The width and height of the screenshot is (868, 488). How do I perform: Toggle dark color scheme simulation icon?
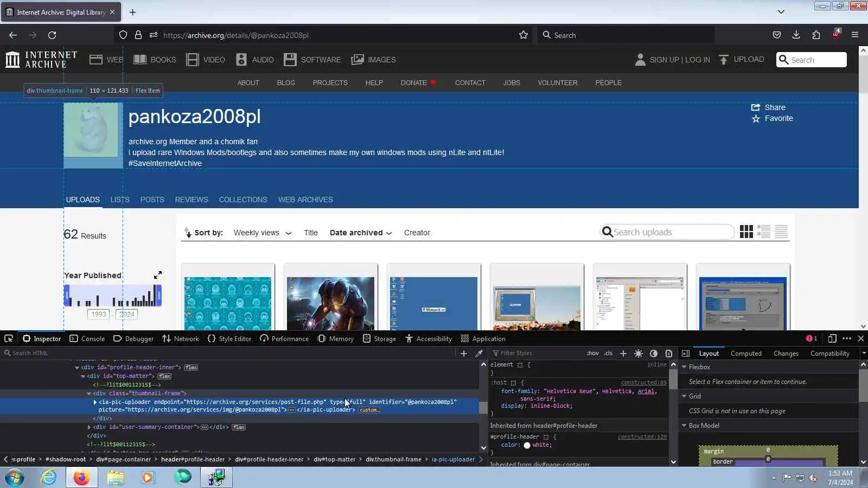coord(654,353)
